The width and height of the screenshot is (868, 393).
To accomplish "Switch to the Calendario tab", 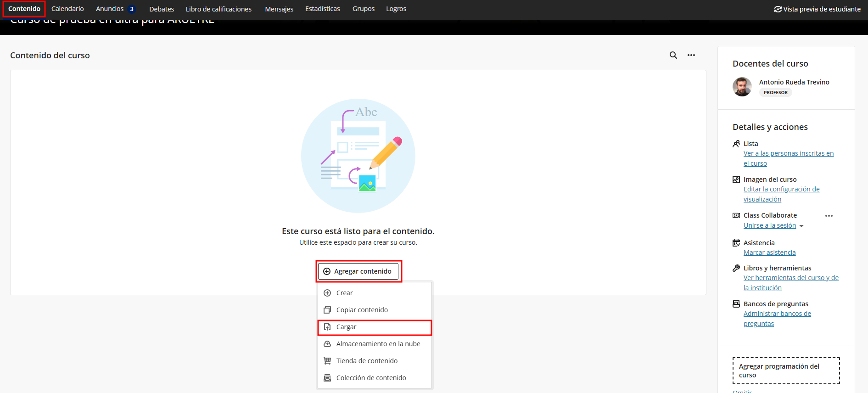I will pyautogui.click(x=67, y=9).
